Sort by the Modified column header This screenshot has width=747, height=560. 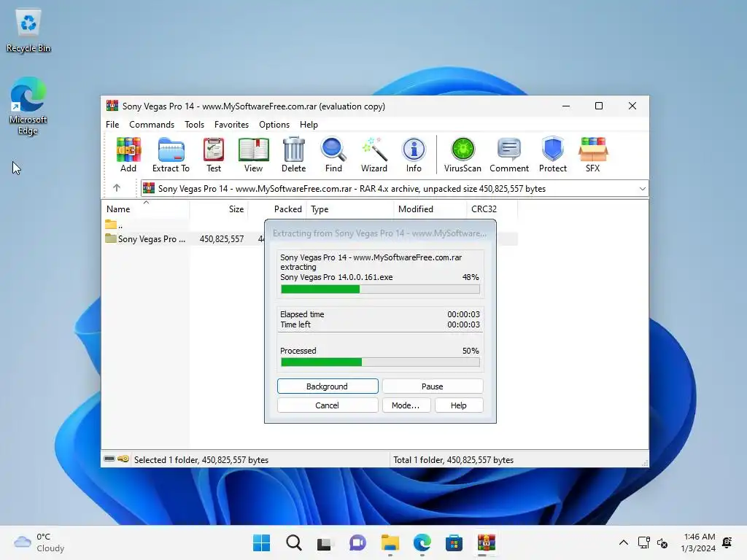tap(430, 209)
